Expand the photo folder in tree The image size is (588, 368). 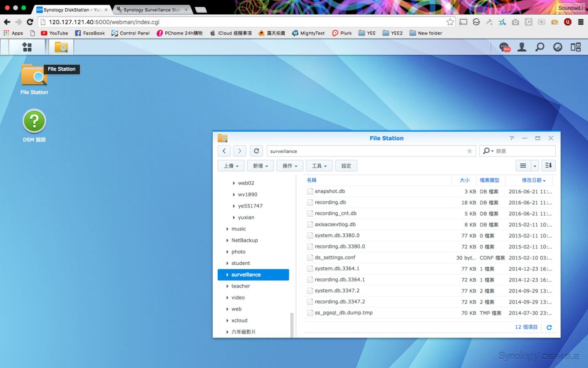pos(227,252)
